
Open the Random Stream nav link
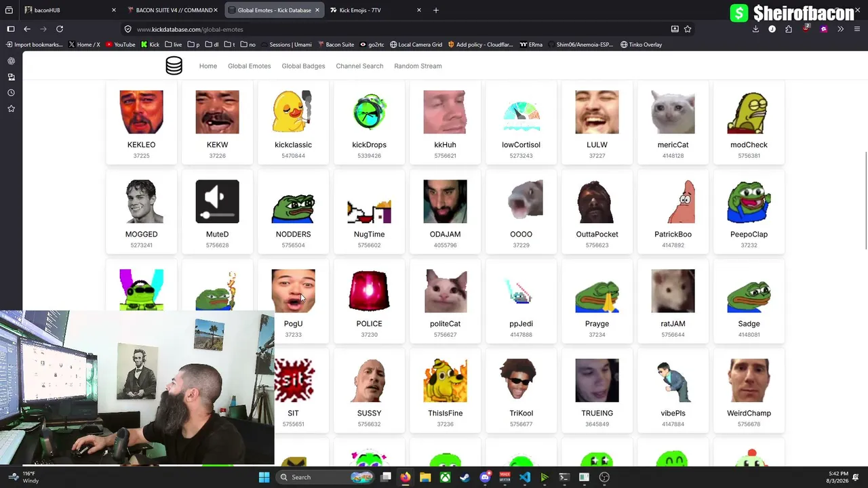pyautogui.click(x=418, y=66)
